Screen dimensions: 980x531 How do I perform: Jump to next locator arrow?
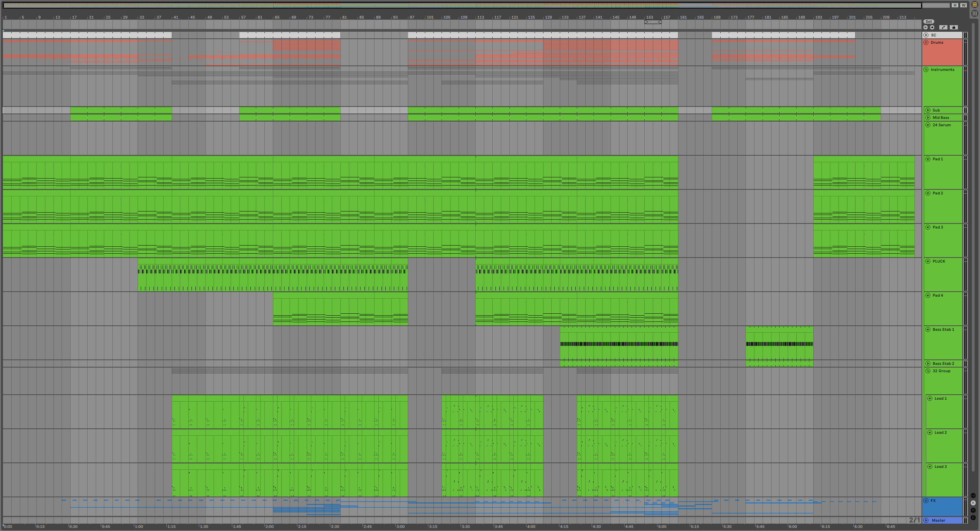click(932, 27)
